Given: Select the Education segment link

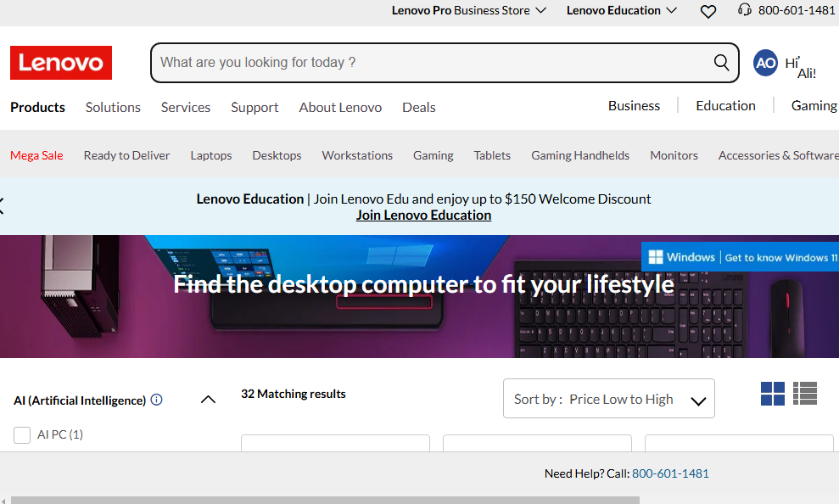Looking at the screenshot, I should click(x=725, y=106).
